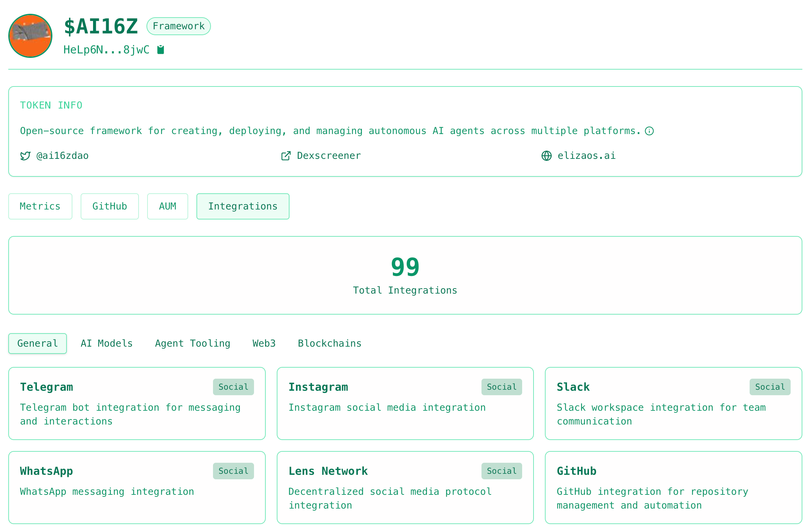Click the Twitter bird icon
812x532 pixels.
(x=25, y=156)
